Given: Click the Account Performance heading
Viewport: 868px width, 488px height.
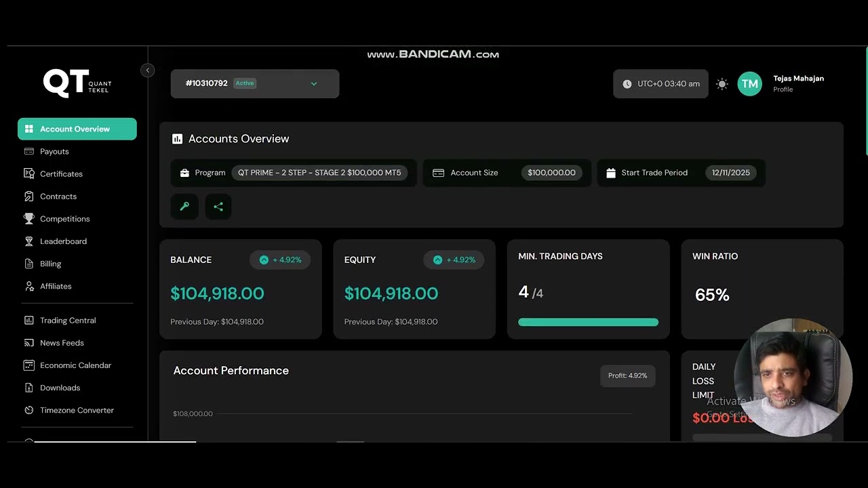Looking at the screenshot, I should click(x=231, y=371).
